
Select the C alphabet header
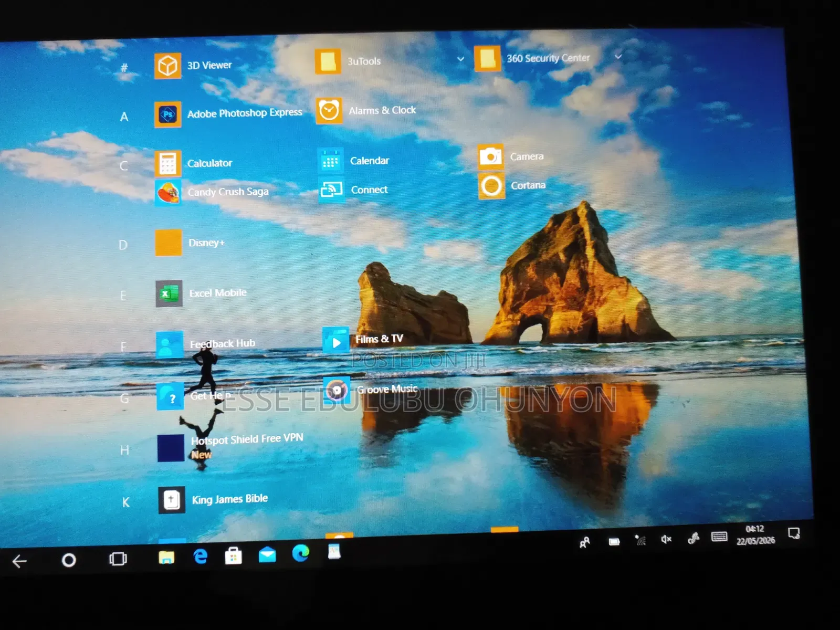pyautogui.click(x=123, y=166)
